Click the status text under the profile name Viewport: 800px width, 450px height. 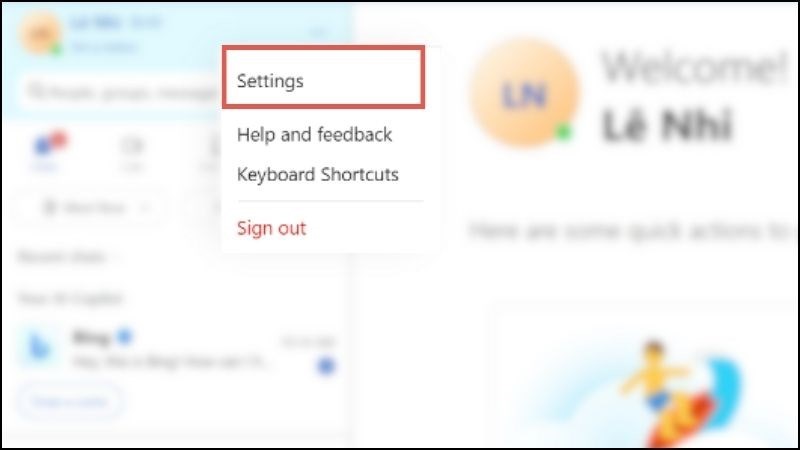click(104, 47)
